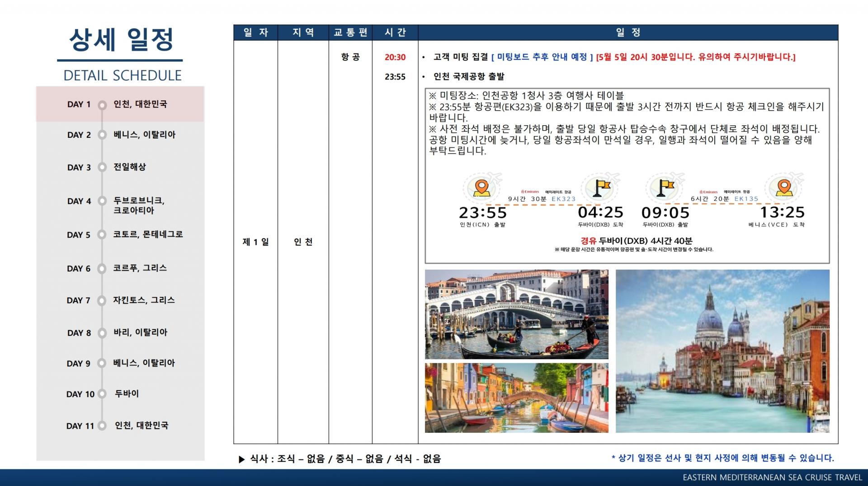Viewport: 868px width, 486px height.
Task: Click the 두바이 entry for DAY 10
Action: (127, 393)
